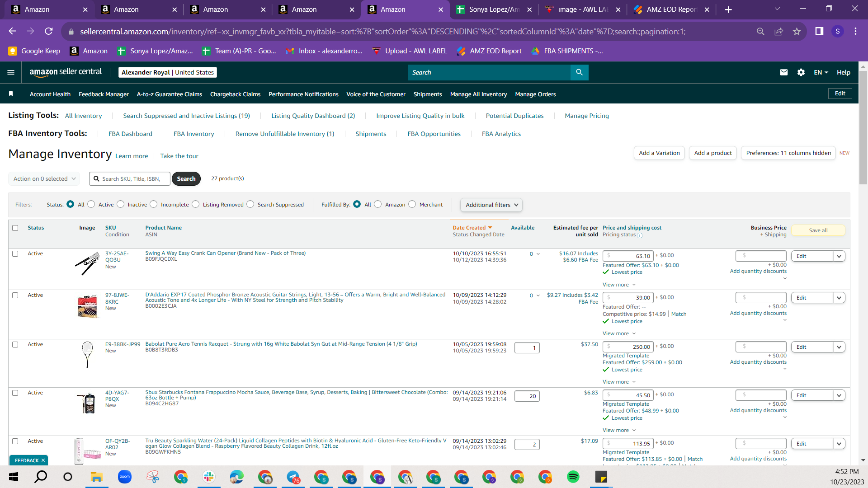Click the can opener product thumbnail

pyautogui.click(x=87, y=263)
